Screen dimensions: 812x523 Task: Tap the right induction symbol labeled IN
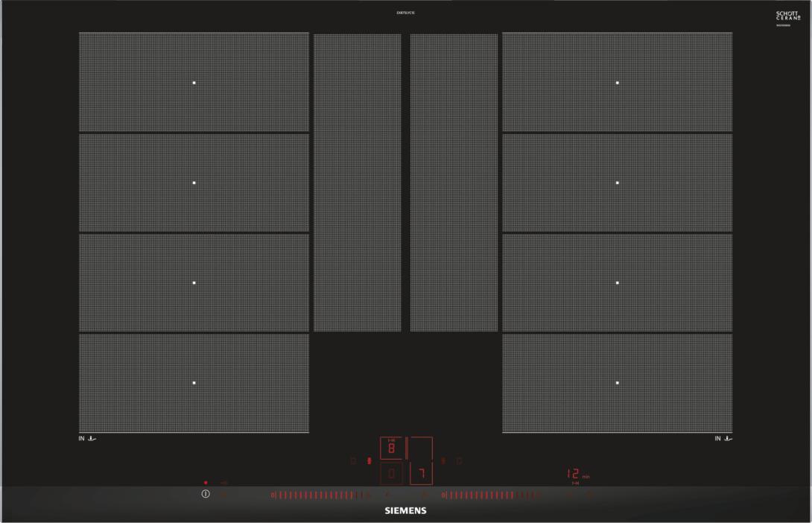pos(723,439)
